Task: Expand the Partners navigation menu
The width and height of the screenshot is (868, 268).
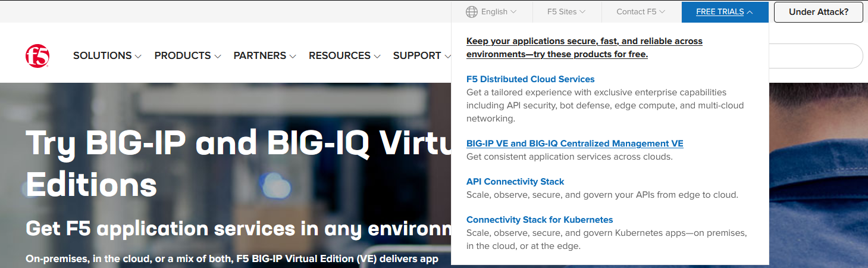Action: (x=260, y=55)
